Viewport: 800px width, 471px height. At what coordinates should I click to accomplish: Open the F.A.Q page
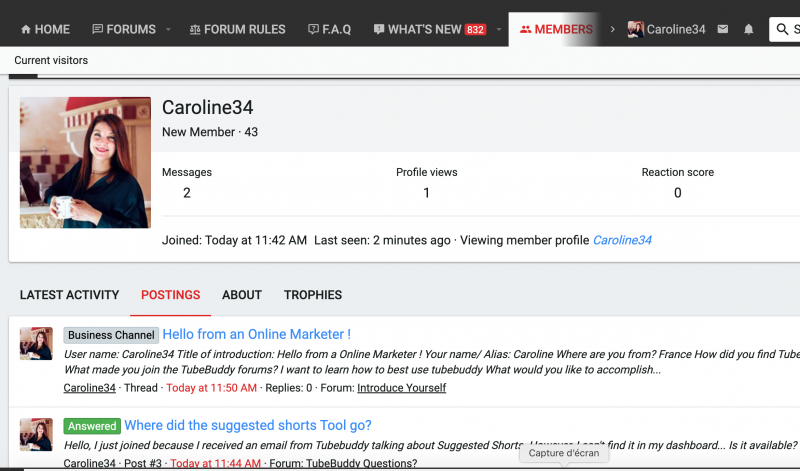(x=329, y=29)
